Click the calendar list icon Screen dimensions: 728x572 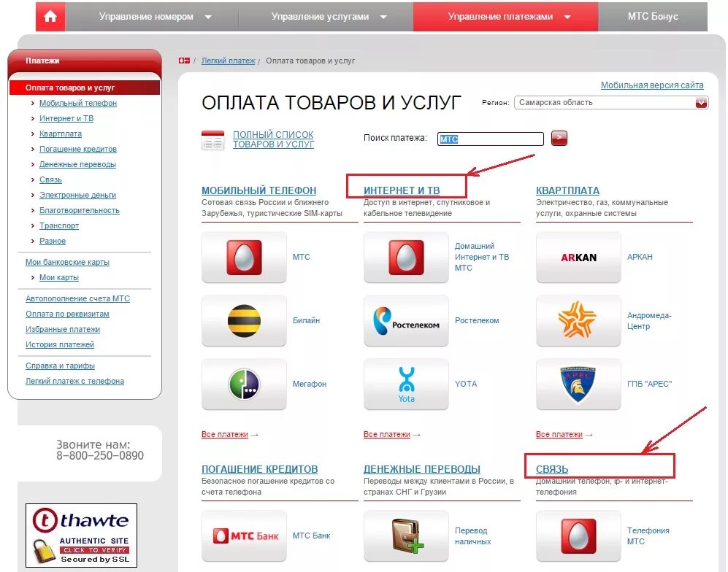[x=212, y=140]
